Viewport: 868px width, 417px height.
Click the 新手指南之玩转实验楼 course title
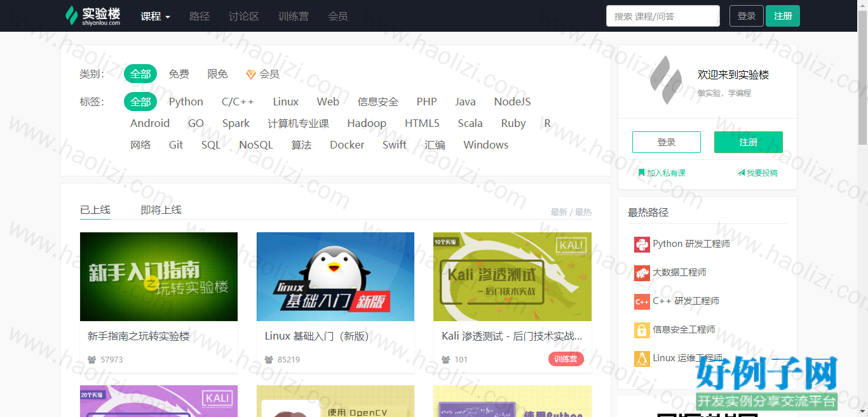pyautogui.click(x=139, y=336)
